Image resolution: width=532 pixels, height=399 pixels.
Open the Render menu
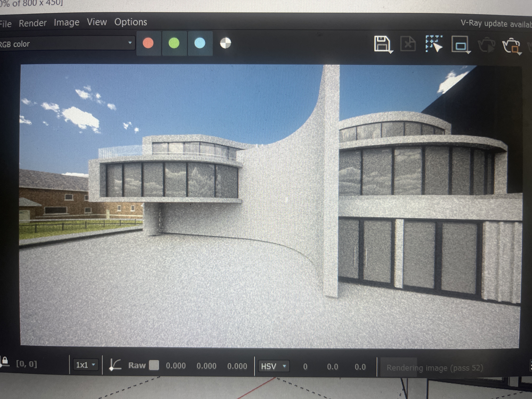click(33, 23)
